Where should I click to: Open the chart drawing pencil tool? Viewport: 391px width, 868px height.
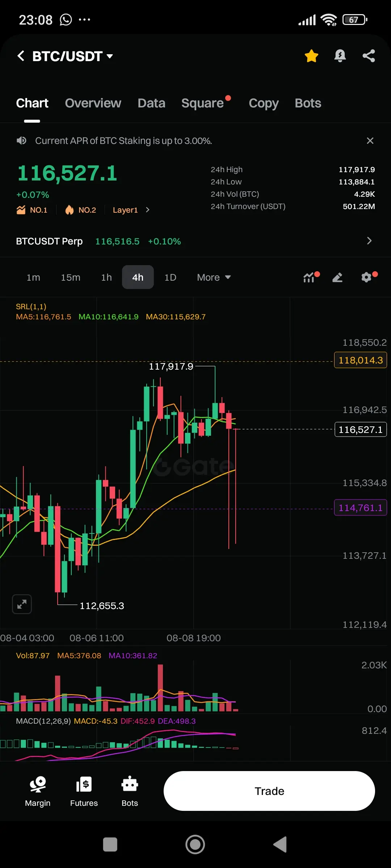pyautogui.click(x=337, y=277)
